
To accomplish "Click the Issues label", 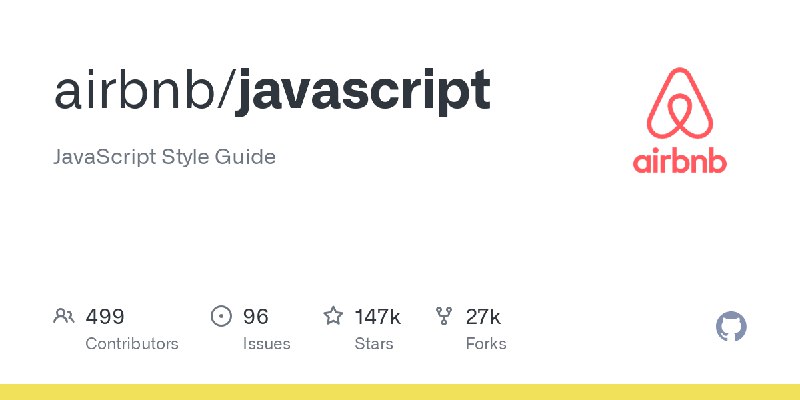I will [266, 344].
